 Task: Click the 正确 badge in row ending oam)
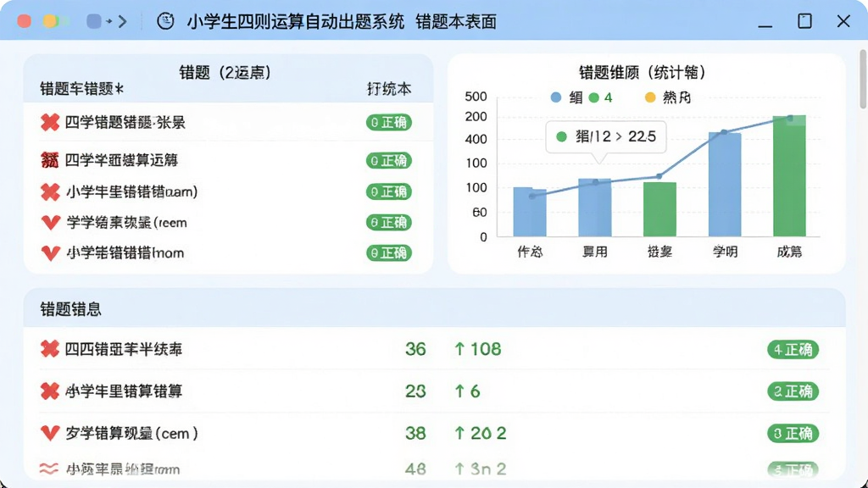point(388,191)
